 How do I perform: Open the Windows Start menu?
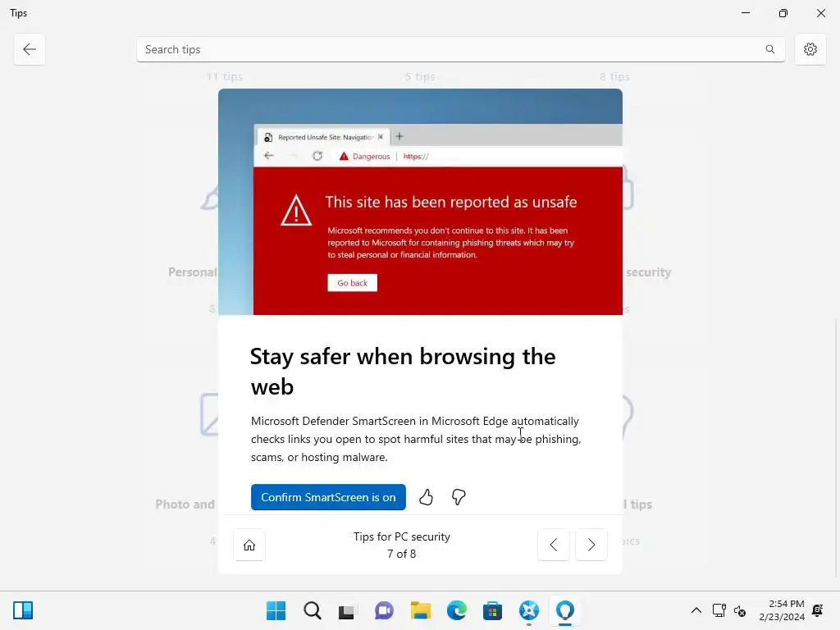point(276,610)
